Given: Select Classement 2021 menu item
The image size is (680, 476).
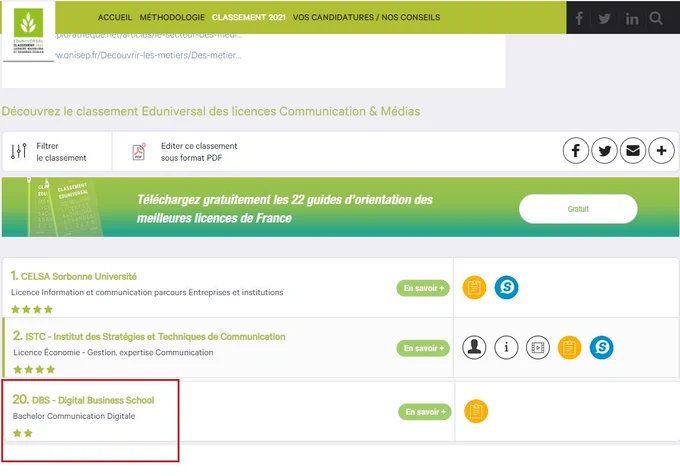Looking at the screenshot, I should pyautogui.click(x=248, y=17).
